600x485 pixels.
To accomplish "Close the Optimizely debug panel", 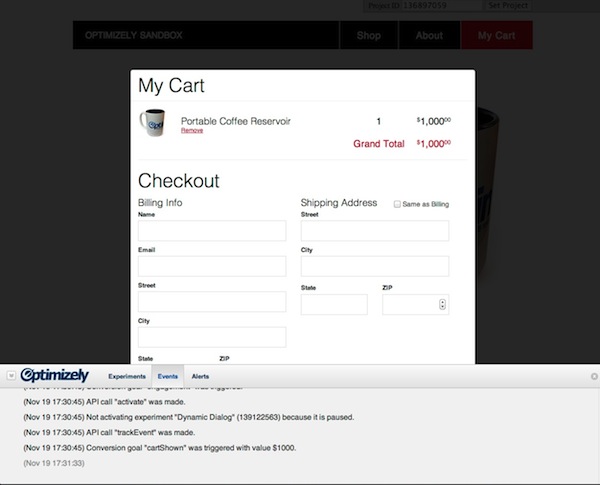I will click(x=593, y=376).
